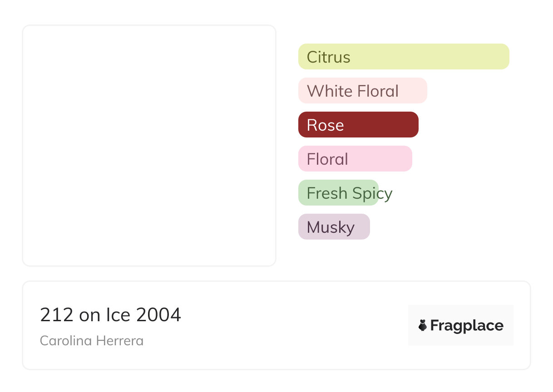Click the 'Floral' text in pink bar
The height and width of the screenshot is (392, 553).
[x=327, y=159]
